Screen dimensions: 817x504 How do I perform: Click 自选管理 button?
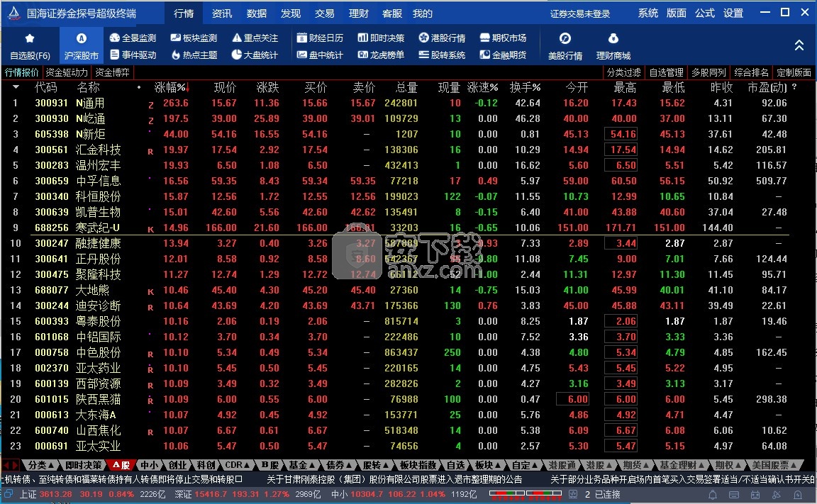(x=667, y=72)
